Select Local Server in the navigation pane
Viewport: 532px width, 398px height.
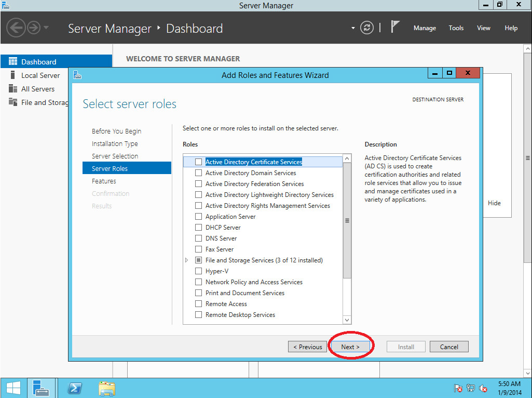point(40,75)
